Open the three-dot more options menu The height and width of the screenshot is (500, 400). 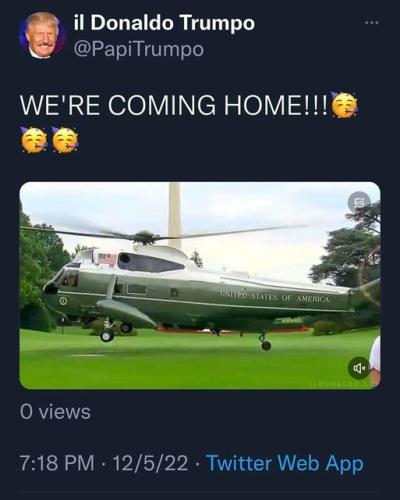[x=372, y=23]
